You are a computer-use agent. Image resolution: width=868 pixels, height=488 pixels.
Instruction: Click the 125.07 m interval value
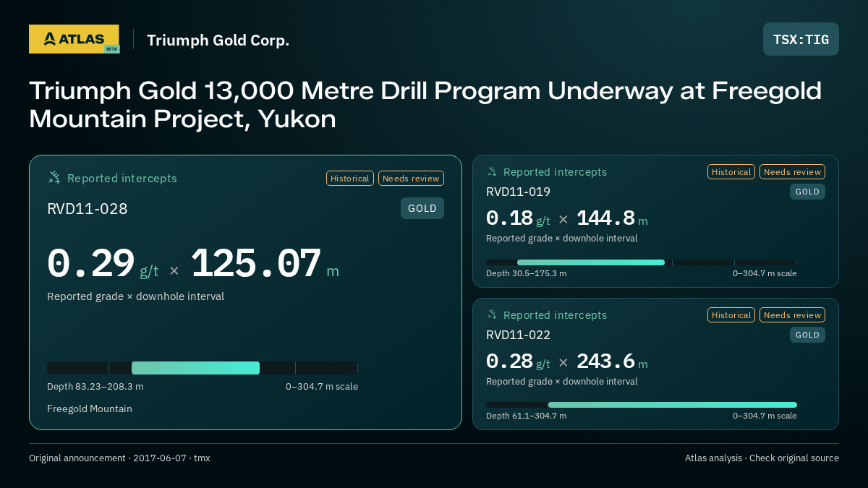[265, 264]
